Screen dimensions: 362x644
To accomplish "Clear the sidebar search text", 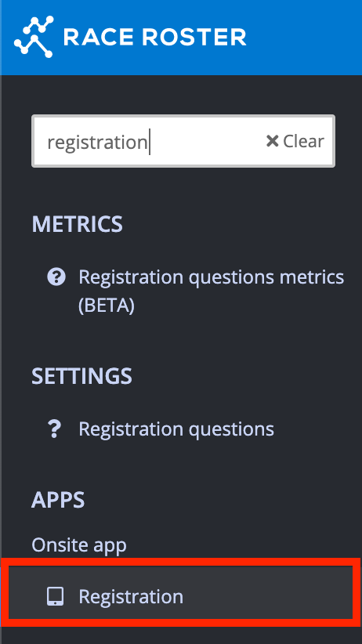I will point(295,141).
